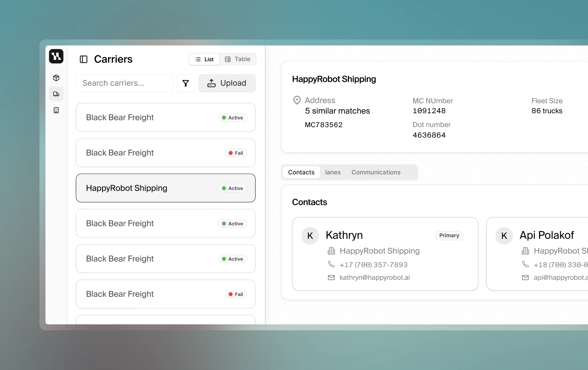Click Kathryn's email kathryn@happyrobot.ai
The width and height of the screenshot is (588, 370).
tap(375, 277)
